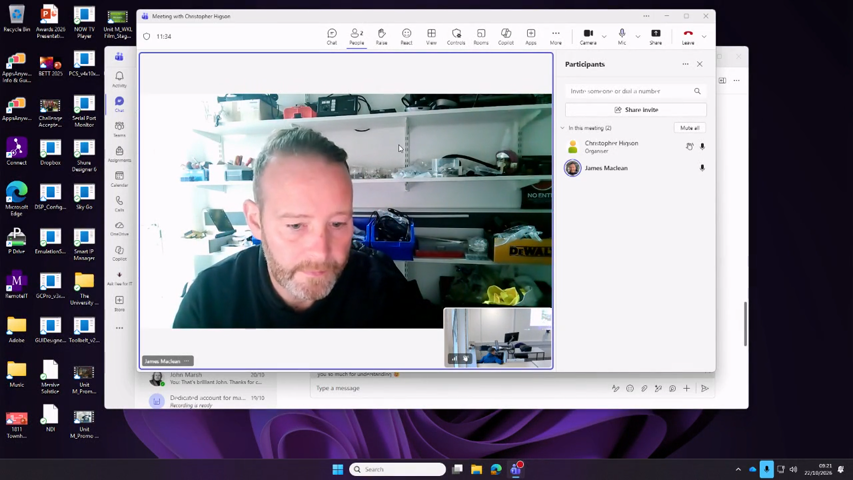Open Teams from the taskbar
Viewport: 853px width, 480px height.
click(x=516, y=469)
